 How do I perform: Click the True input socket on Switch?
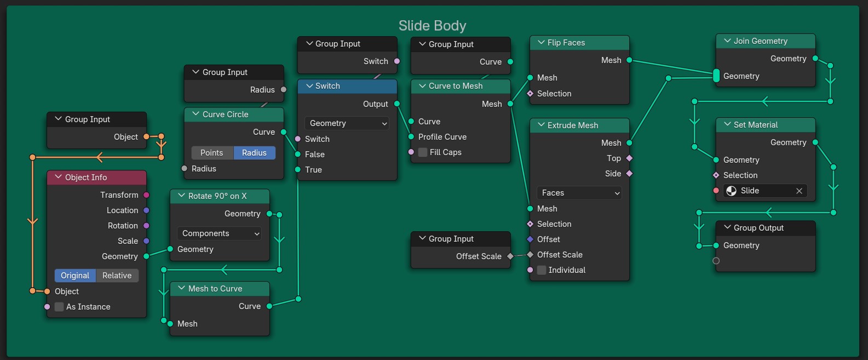(298, 170)
